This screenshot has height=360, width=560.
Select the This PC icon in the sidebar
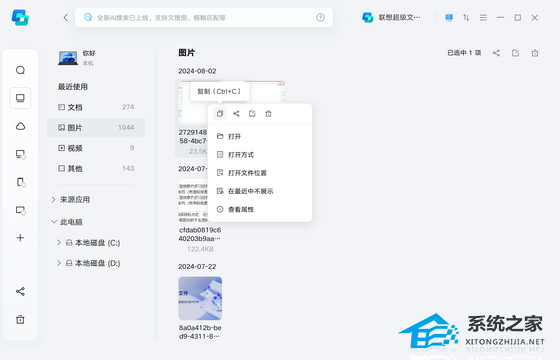click(x=20, y=98)
